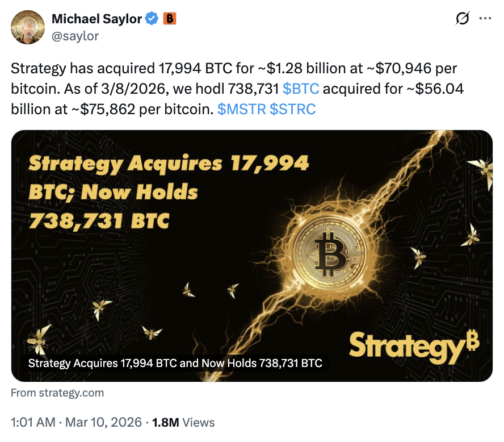Click the blue verified checkmark badge
504x442 pixels.
coord(152,19)
